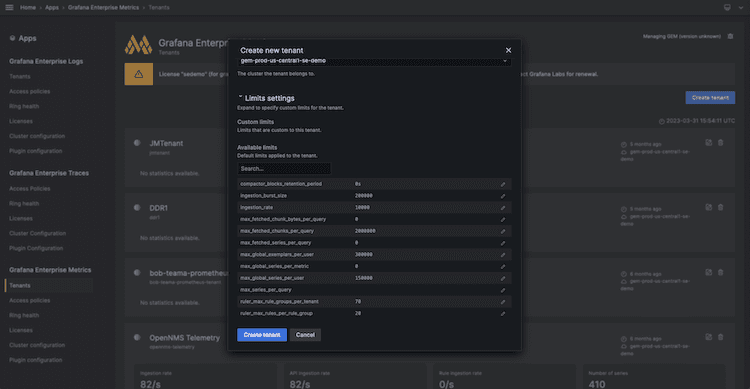Open Cluster Configuration under Enterprise Traces
This screenshot has width=750, height=389.
pos(37,233)
